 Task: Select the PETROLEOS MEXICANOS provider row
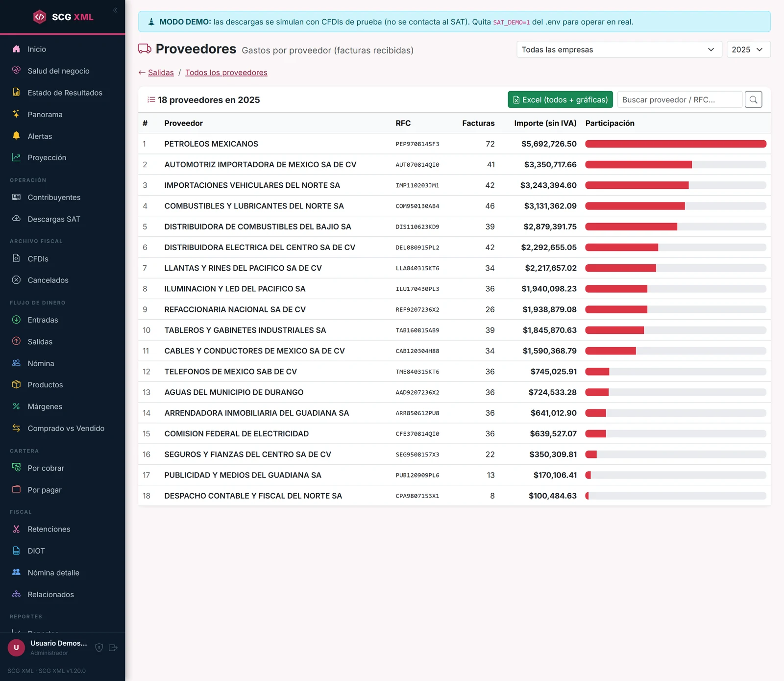coord(454,144)
